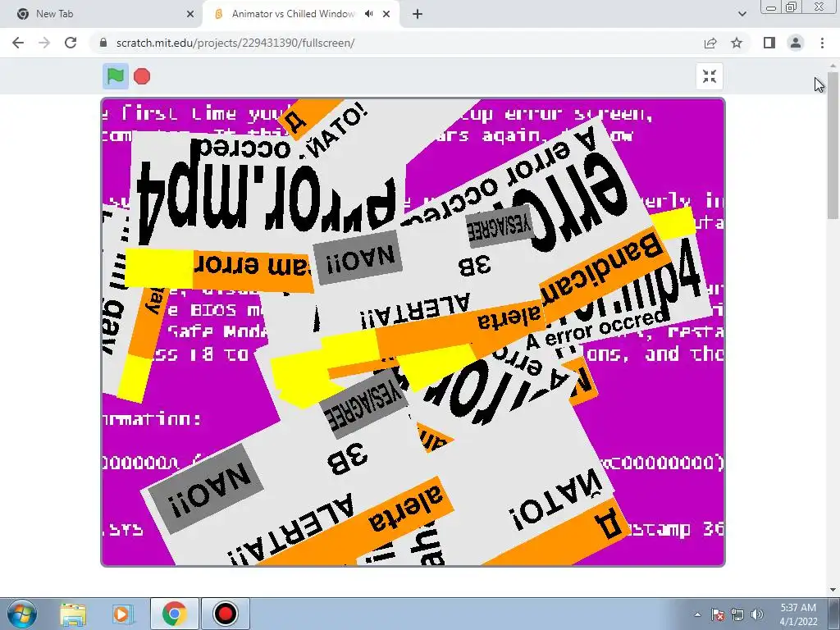This screenshot has height=630, width=840.
Task: Click the page vertical scrollbar thumb
Action: coord(833,145)
